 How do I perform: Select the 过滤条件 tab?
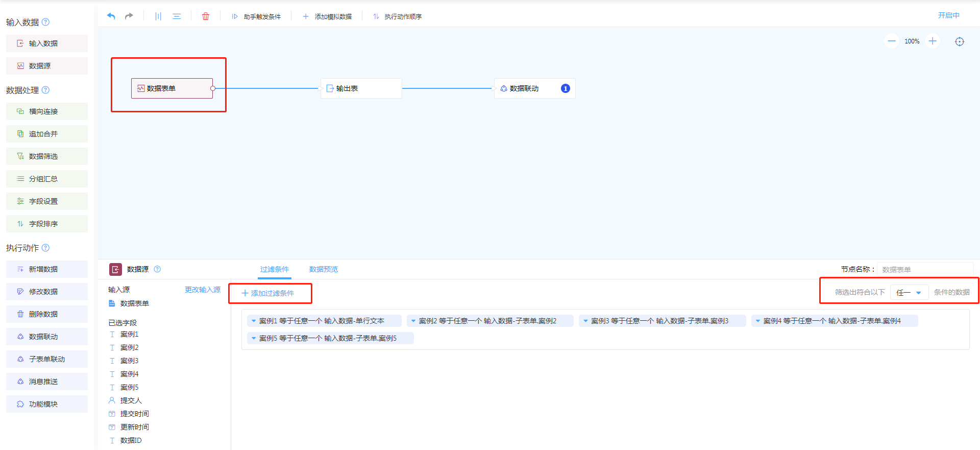point(274,269)
